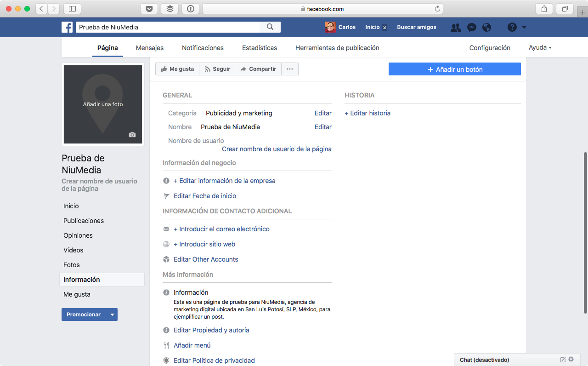Click Safari Pocket extension icon
This screenshot has height=366, width=588.
[x=149, y=9]
